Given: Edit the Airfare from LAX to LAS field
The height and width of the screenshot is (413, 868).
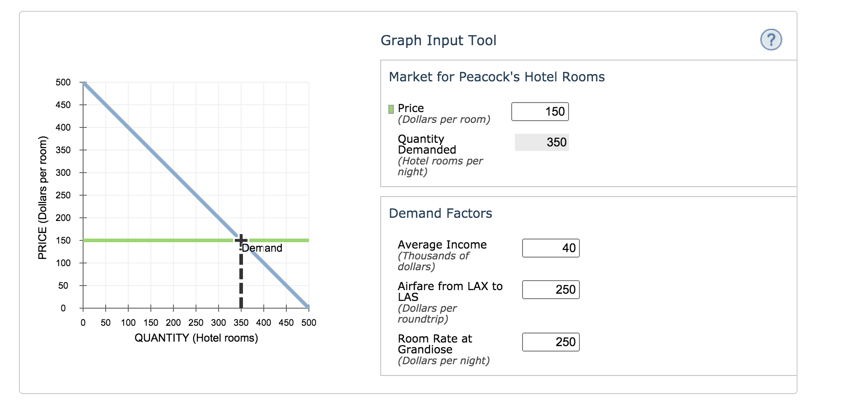Looking at the screenshot, I should tap(551, 290).
